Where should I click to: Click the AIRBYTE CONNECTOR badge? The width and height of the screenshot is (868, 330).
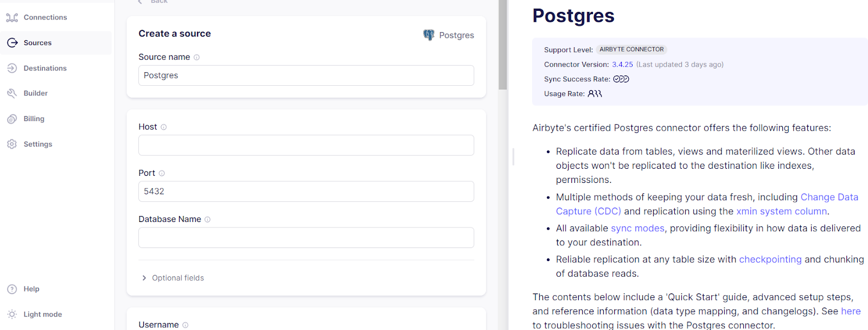(631, 49)
